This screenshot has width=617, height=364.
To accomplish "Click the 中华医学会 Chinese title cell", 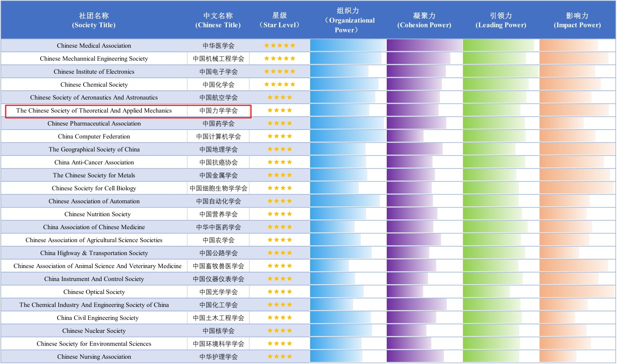I will pos(219,46).
